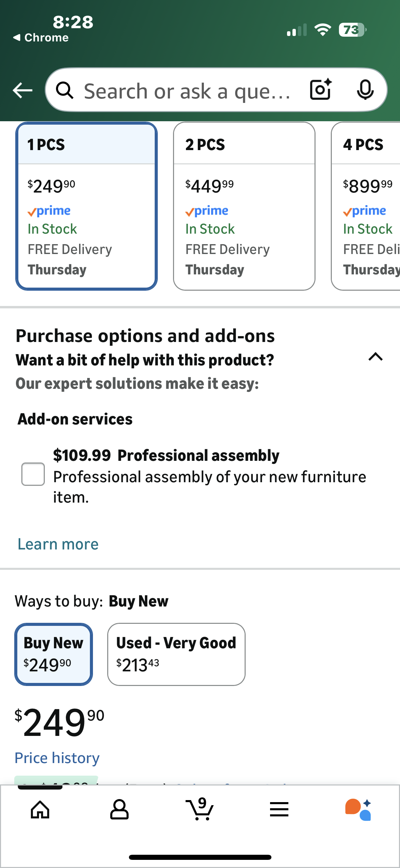The height and width of the screenshot is (868, 400).
Task: Tap the back arrow icon
Action: 22,90
